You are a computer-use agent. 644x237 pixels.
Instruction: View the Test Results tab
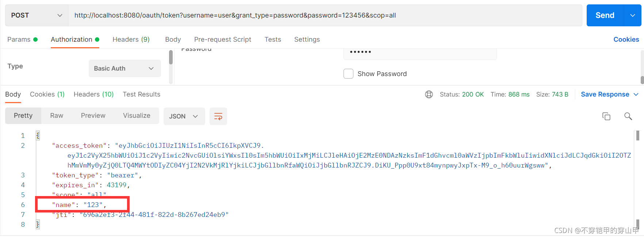(x=141, y=94)
